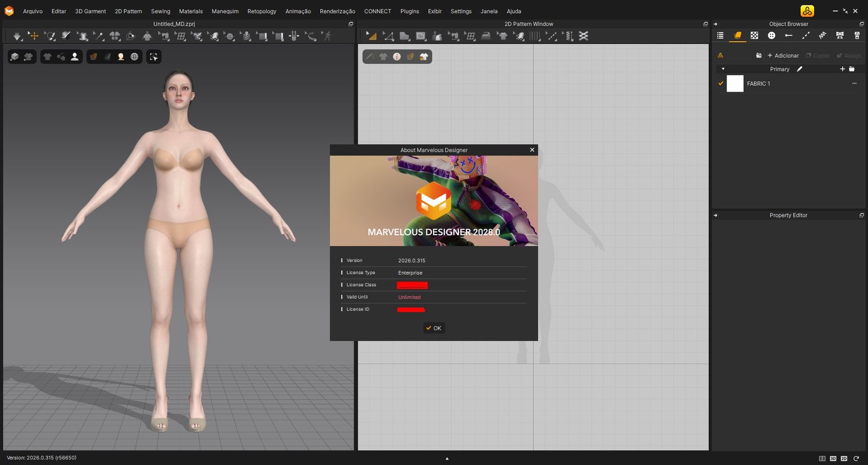Open the checkered Graphic tab in Object Browser
The height and width of the screenshot is (465, 868).
(754, 35)
